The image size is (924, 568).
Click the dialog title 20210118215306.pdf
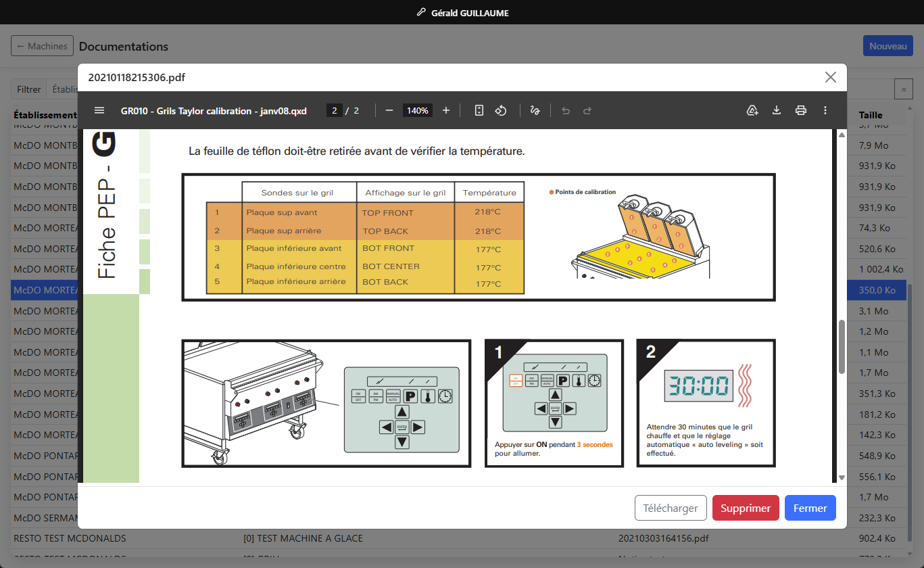[137, 77]
